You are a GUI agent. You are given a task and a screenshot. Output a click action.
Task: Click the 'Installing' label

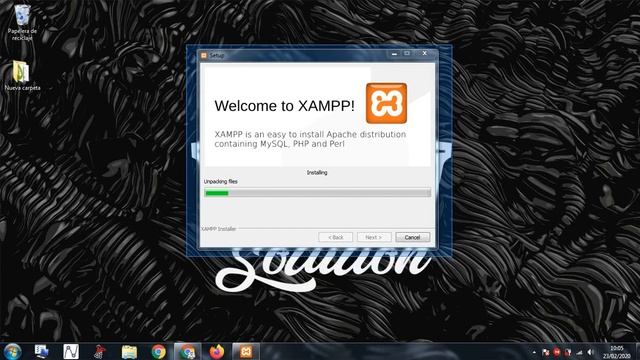tap(317, 173)
